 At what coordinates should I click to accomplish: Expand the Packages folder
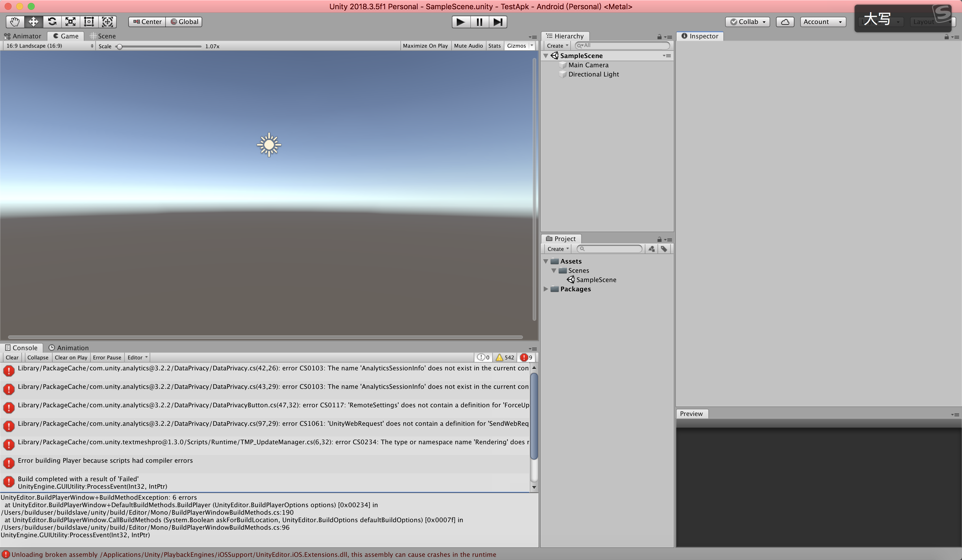click(x=546, y=289)
